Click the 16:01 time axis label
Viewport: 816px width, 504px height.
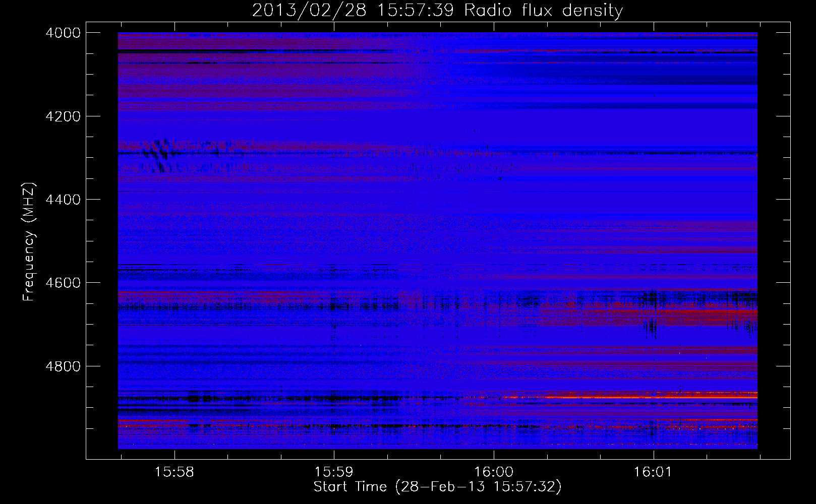point(654,472)
